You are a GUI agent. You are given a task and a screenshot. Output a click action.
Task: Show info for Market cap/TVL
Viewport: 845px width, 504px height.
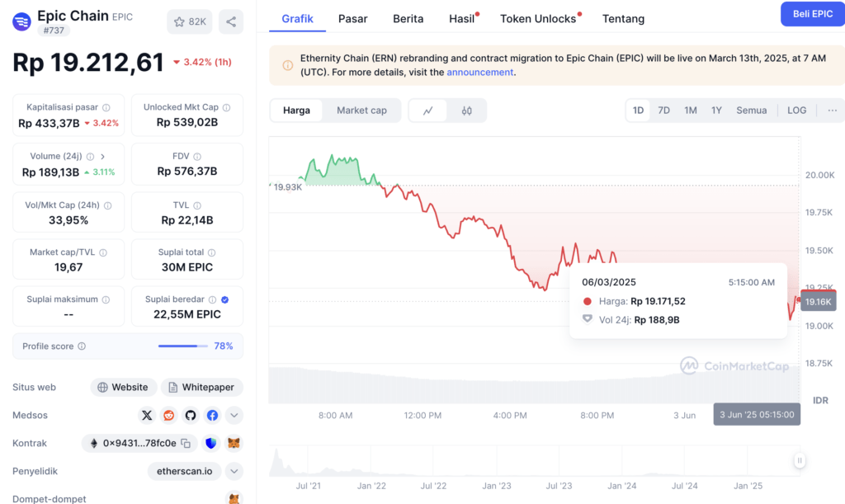tap(103, 252)
